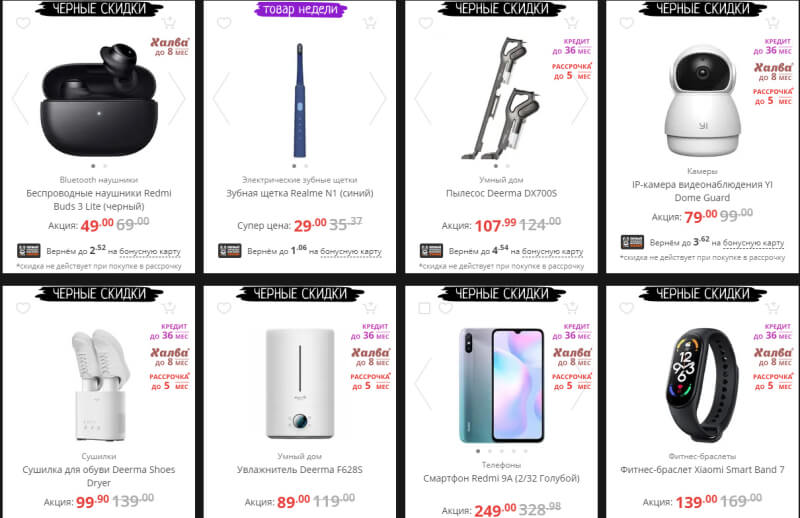Viewport: 800px width, 518px height.
Task: Click the Xiaomi Smart Band 7 product image
Action: pyautogui.click(x=703, y=384)
